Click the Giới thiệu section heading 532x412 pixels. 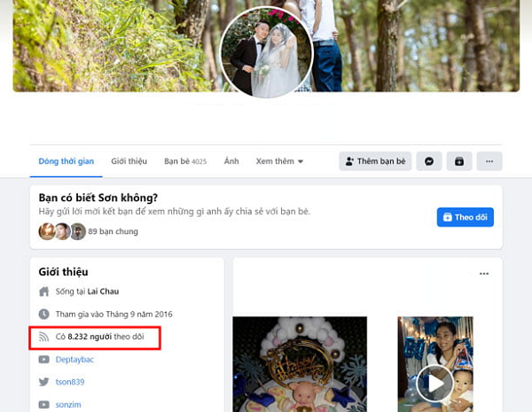[x=64, y=272]
